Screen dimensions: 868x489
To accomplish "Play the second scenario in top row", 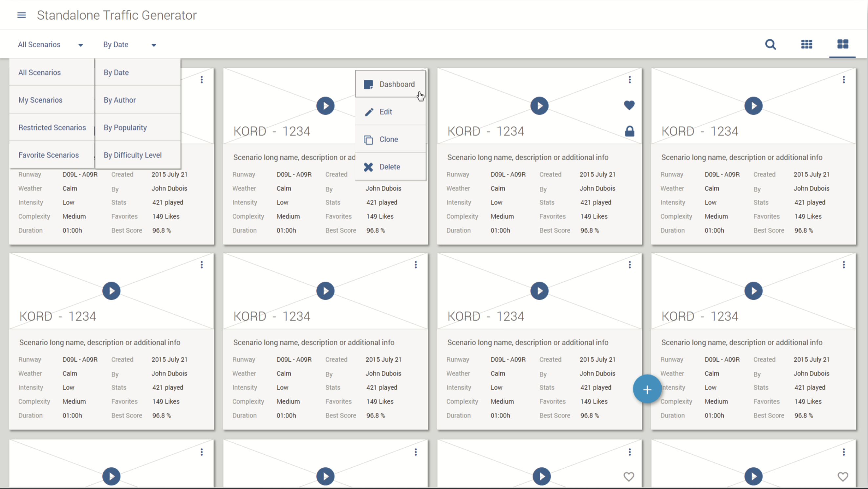I will pos(325,106).
